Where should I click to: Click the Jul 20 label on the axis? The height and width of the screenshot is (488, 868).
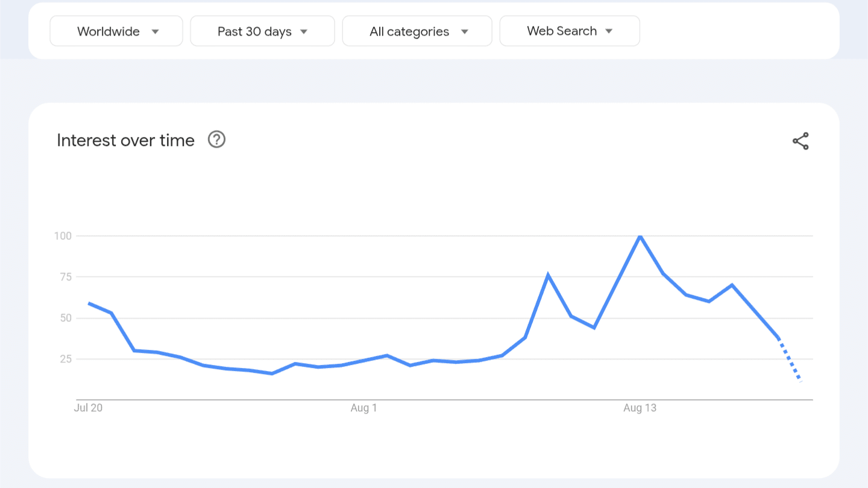tap(88, 408)
